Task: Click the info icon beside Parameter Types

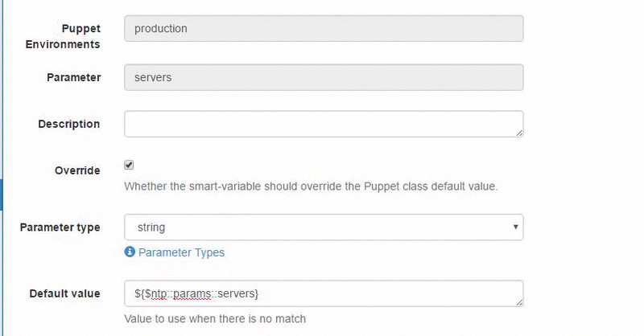Action: [x=130, y=252]
